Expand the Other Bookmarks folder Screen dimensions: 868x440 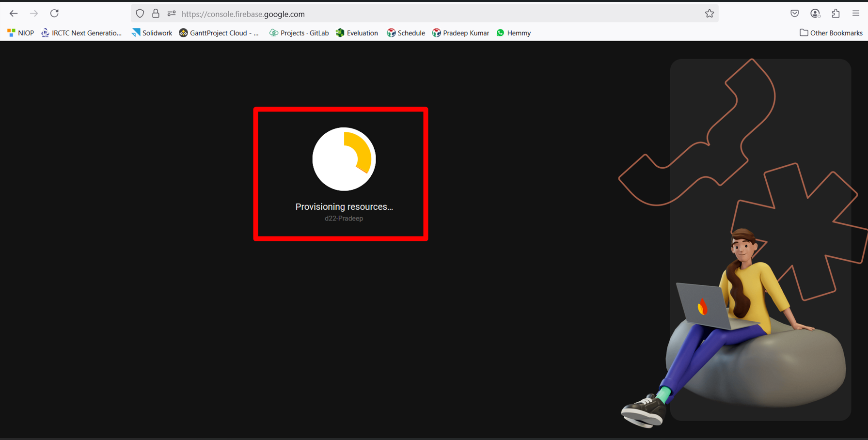[831, 33]
